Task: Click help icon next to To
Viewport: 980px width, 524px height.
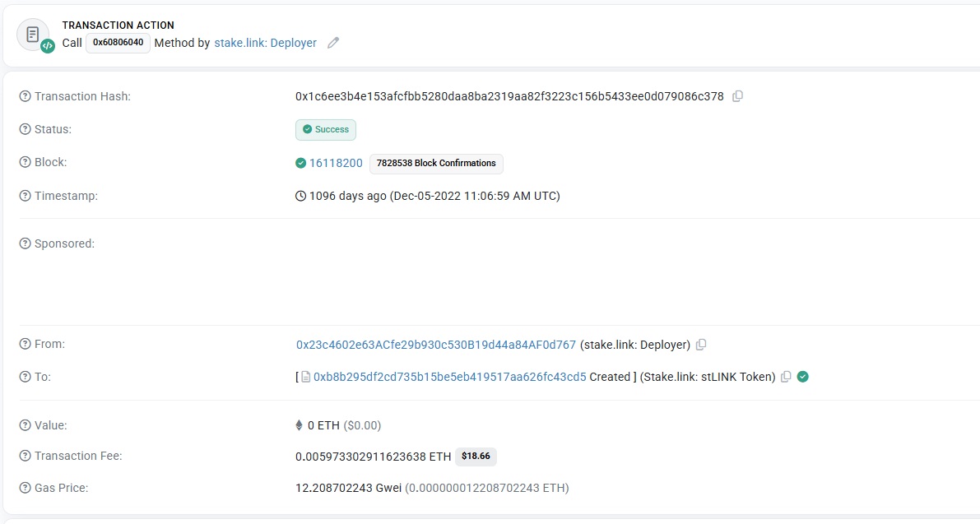Action: [x=25, y=377]
